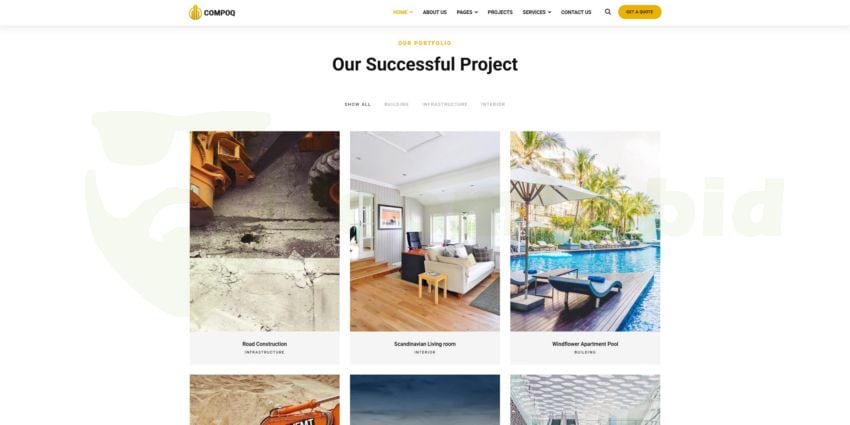This screenshot has height=425, width=850.
Task: Open the Scandinavian Living room image
Action: click(425, 231)
